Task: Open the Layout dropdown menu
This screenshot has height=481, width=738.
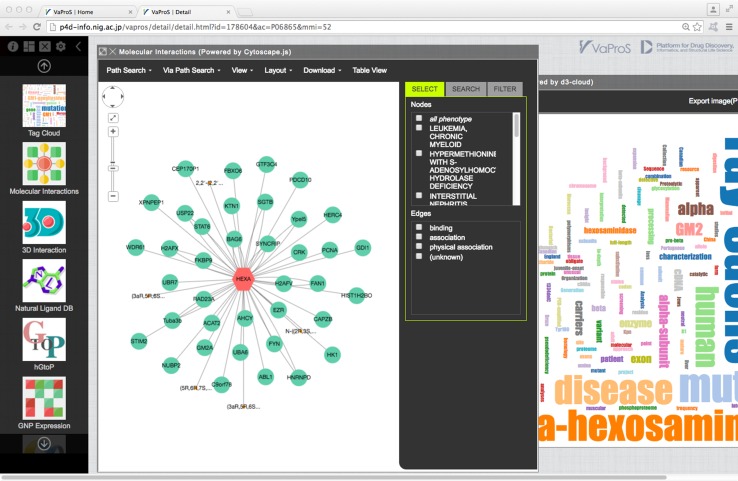Action: click(x=278, y=71)
